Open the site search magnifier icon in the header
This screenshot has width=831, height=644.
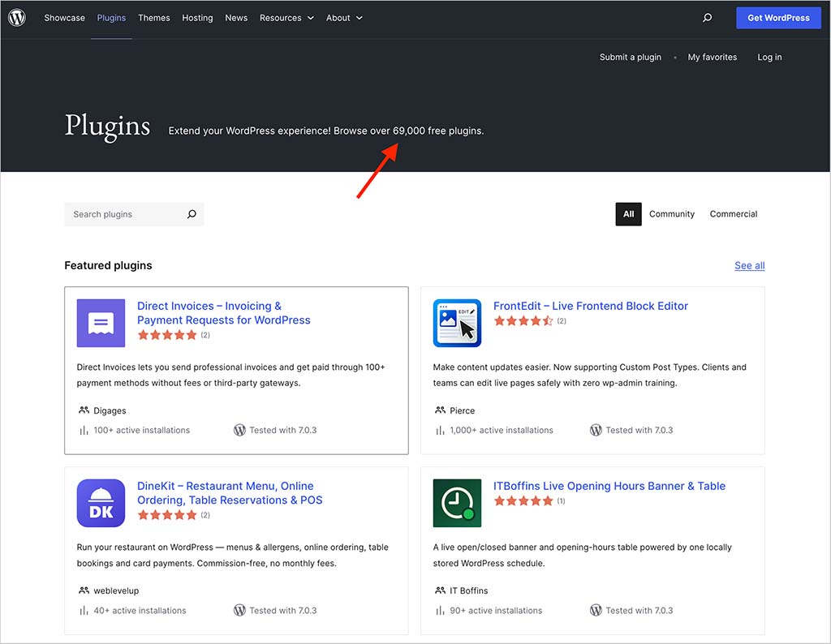pos(707,18)
